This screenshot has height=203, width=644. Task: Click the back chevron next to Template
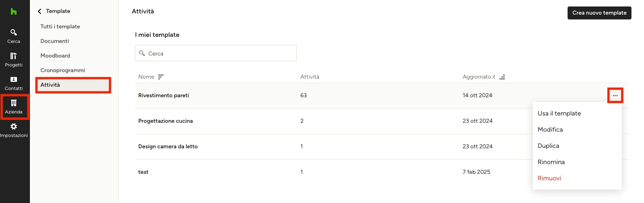[x=40, y=11]
